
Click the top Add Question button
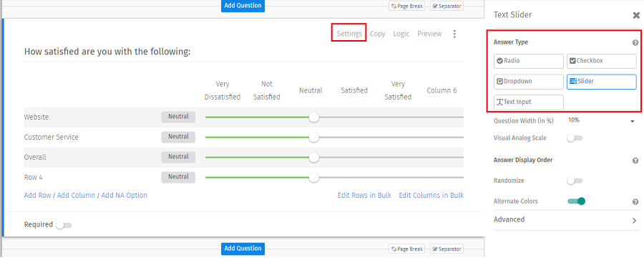tap(243, 6)
